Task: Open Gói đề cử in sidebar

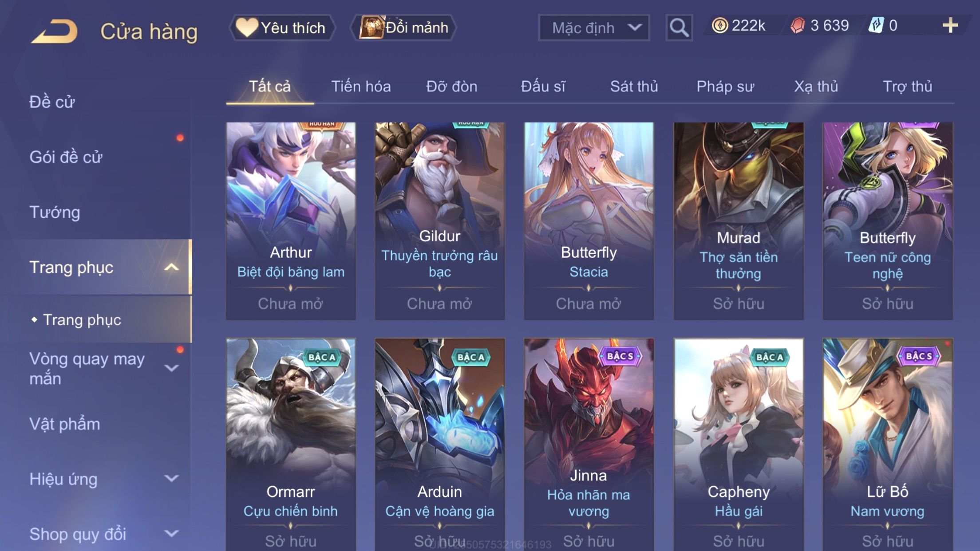Action: click(66, 157)
